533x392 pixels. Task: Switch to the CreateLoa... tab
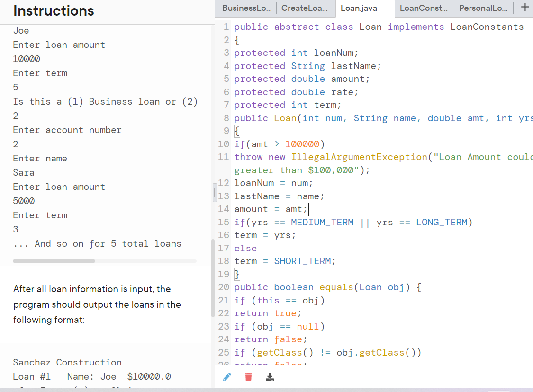click(305, 8)
